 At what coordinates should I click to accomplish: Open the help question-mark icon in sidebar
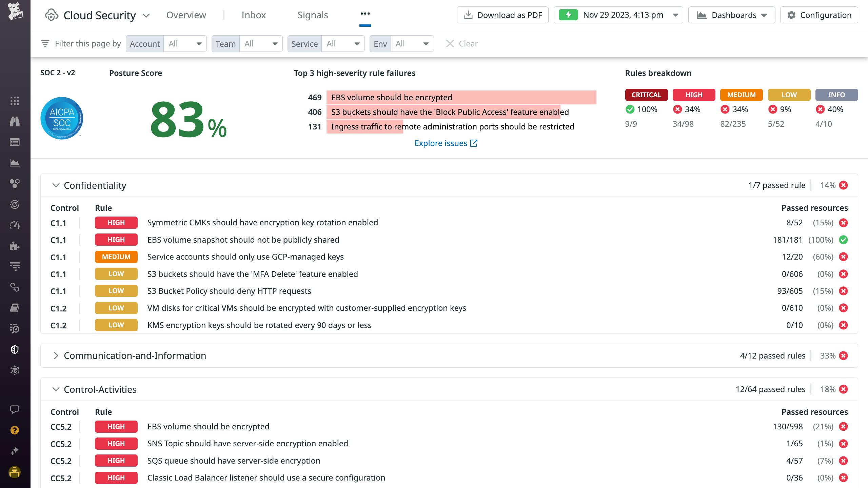[x=14, y=430]
